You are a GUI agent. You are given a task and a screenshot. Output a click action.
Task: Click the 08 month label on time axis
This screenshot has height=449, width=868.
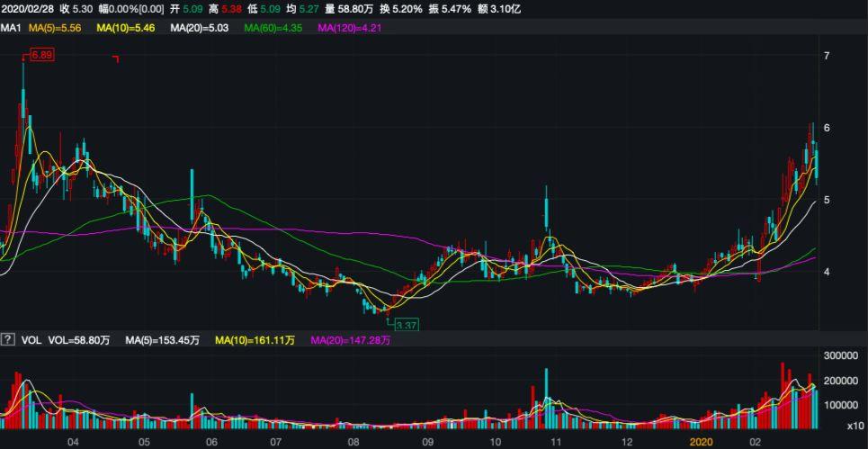(353, 442)
